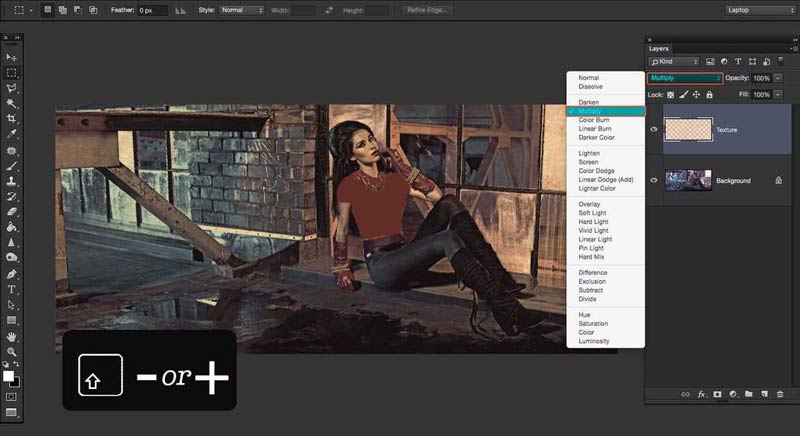This screenshot has width=800, height=436.
Task: Open the Opacity slider dropdown
Action: click(x=778, y=78)
